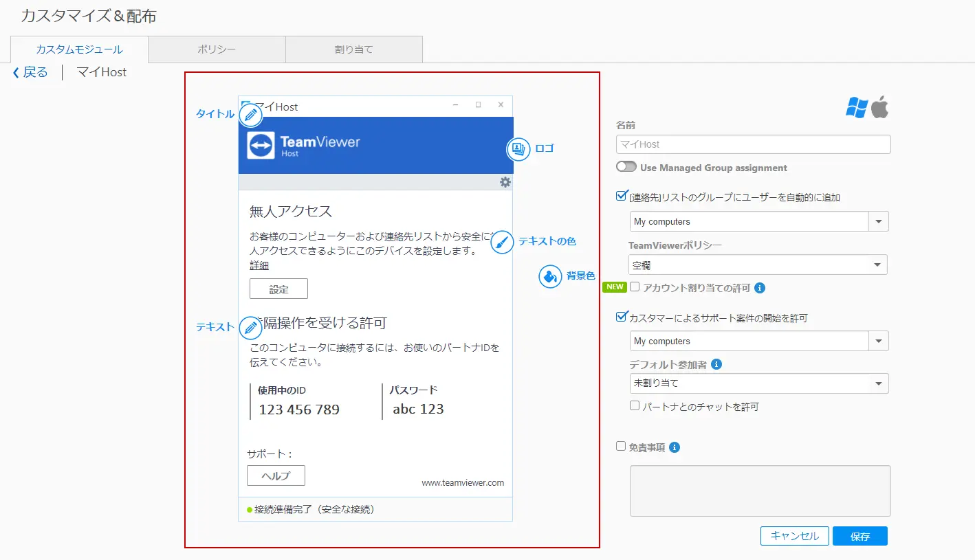Click the キャンセル button
975x560 pixels.
point(795,536)
